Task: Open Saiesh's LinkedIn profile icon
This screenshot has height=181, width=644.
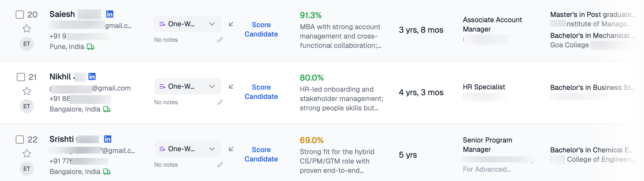Action: 110,14
